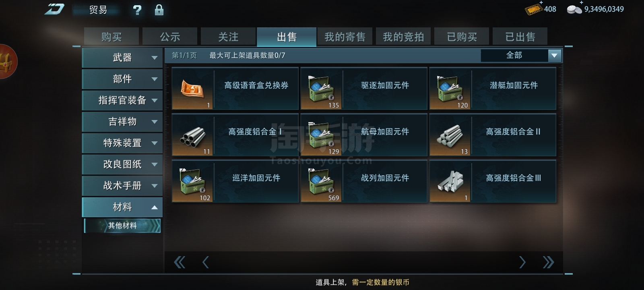Go to next page arrow
The height and width of the screenshot is (290, 644).
522,262
